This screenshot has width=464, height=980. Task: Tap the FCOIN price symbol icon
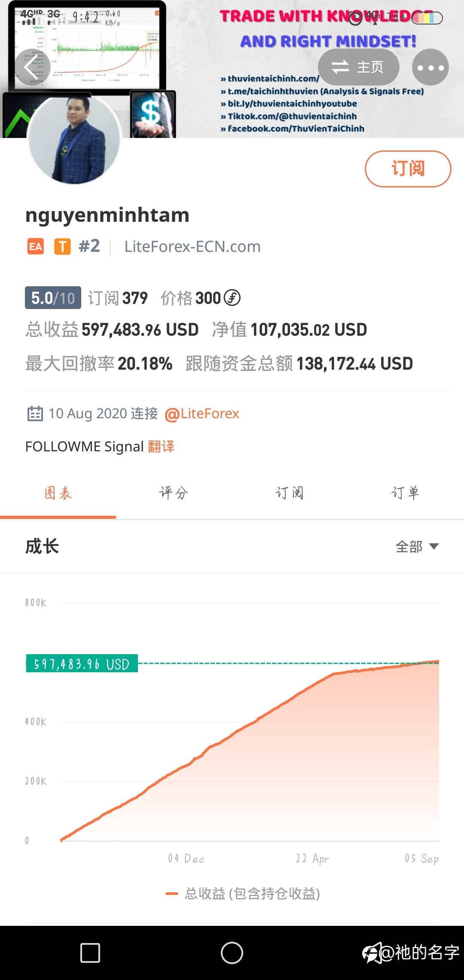(x=232, y=297)
